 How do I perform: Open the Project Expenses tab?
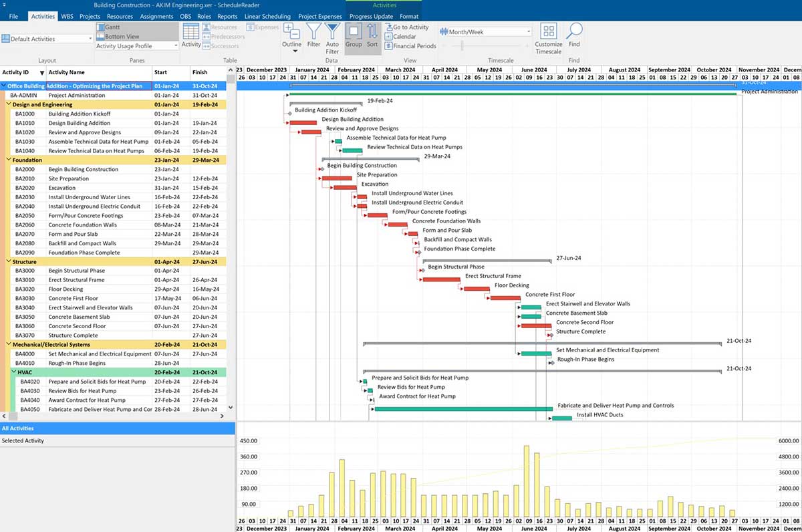[320, 16]
